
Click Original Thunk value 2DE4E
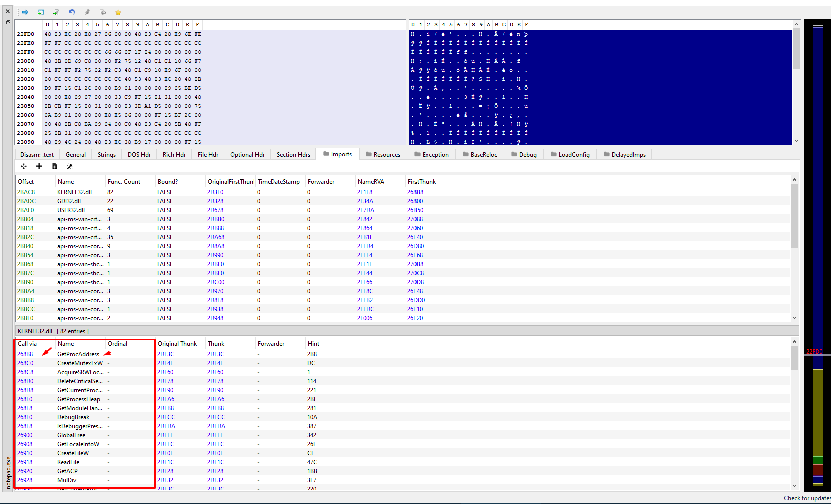(165, 363)
